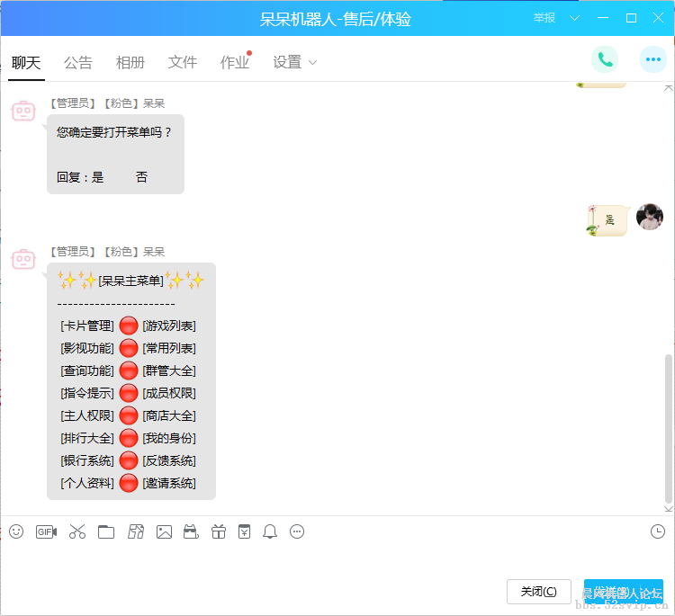Start a group voice call
This screenshot has height=616, width=675.
click(605, 59)
